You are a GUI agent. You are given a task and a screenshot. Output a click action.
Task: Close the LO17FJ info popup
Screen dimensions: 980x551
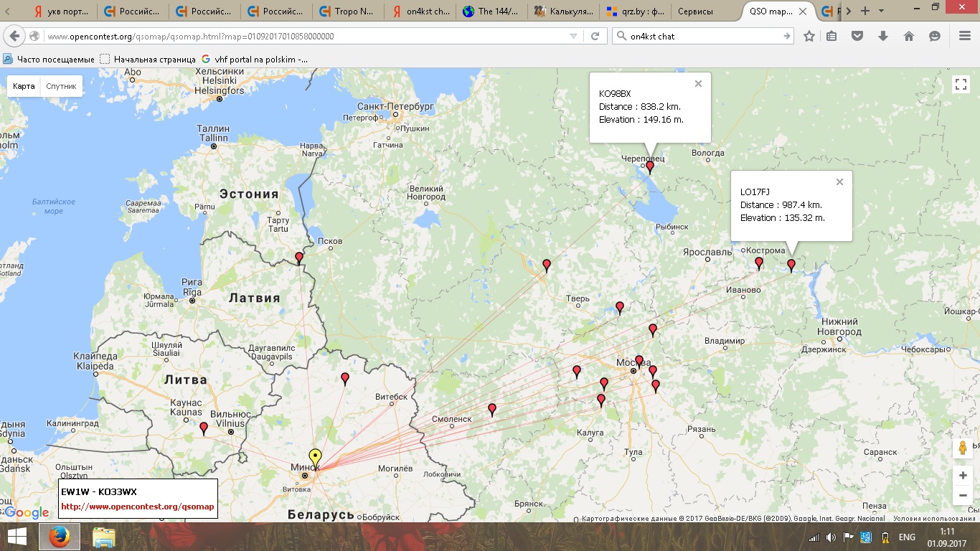click(x=839, y=182)
